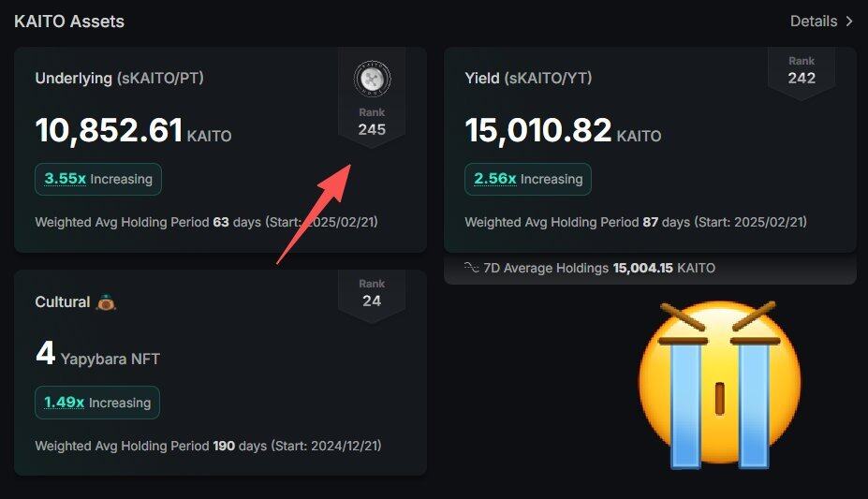The height and width of the screenshot is (499, 868).
Task: Select the Rank 24 badge
Action: (x=372, y=293)
